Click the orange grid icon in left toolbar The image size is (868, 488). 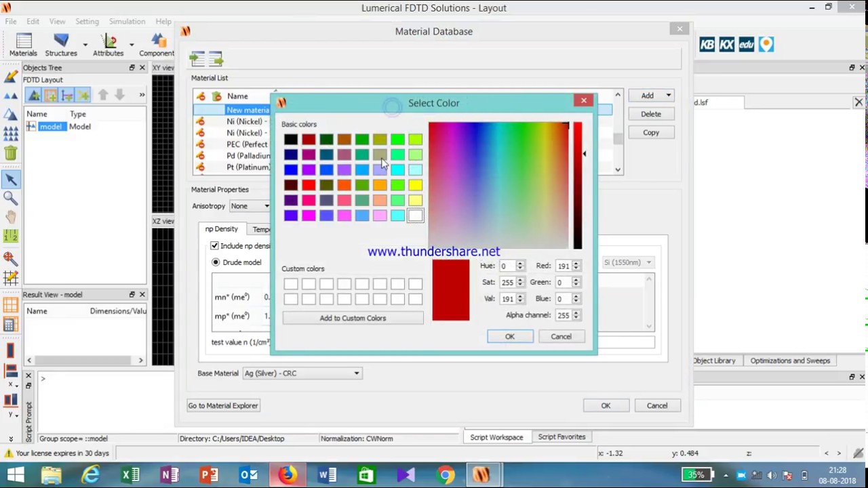coord(10,306)
